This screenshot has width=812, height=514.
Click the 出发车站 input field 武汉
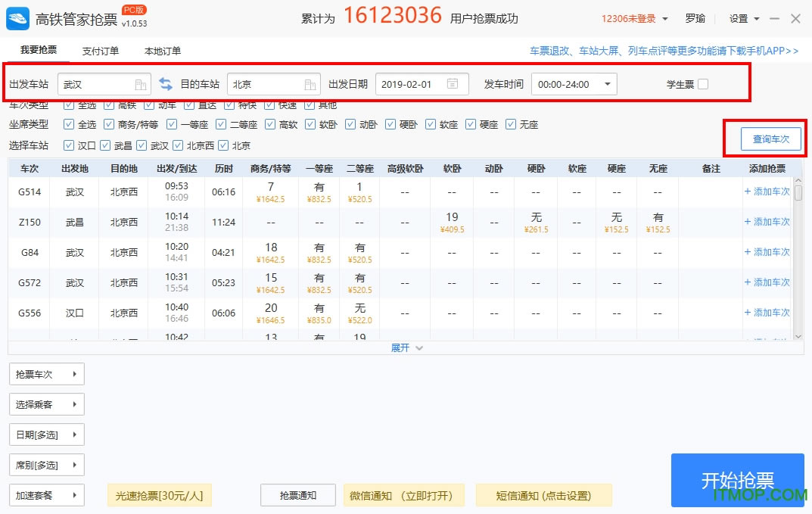pyautogui.click(x=104, y=84)
